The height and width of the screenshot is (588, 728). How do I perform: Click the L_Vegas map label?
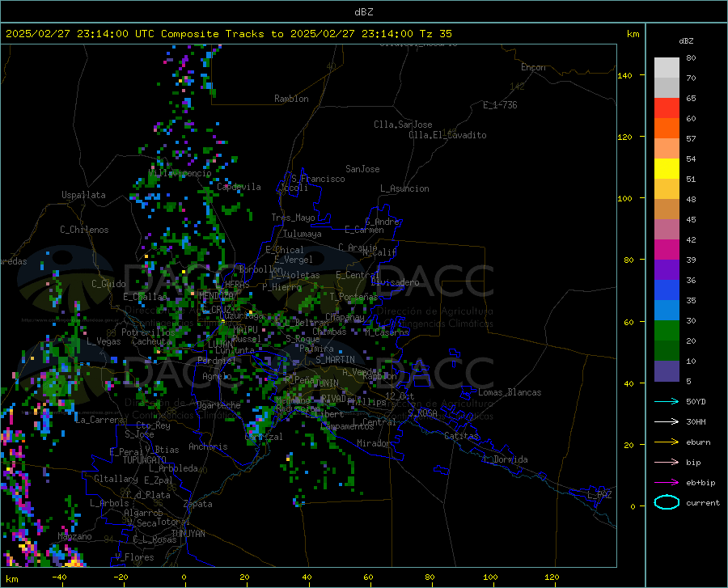click(x=104, y=341)
